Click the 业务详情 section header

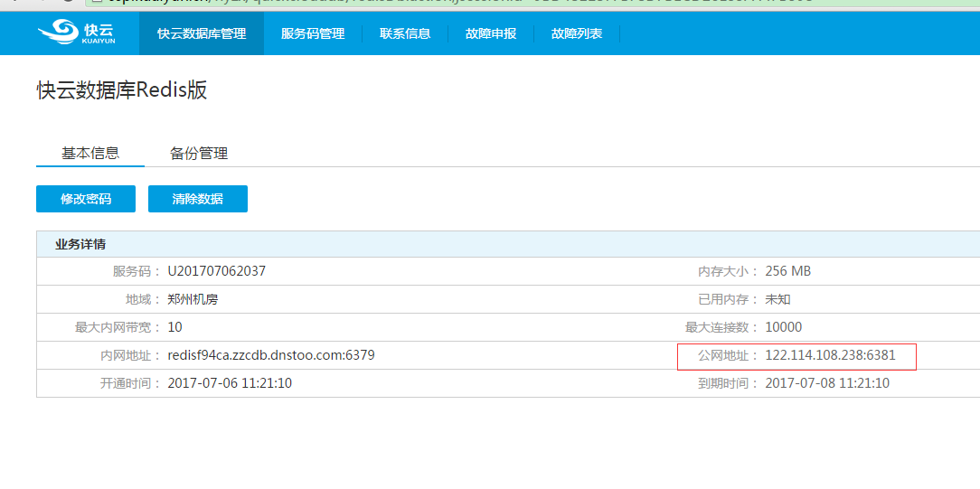[80, 244]
